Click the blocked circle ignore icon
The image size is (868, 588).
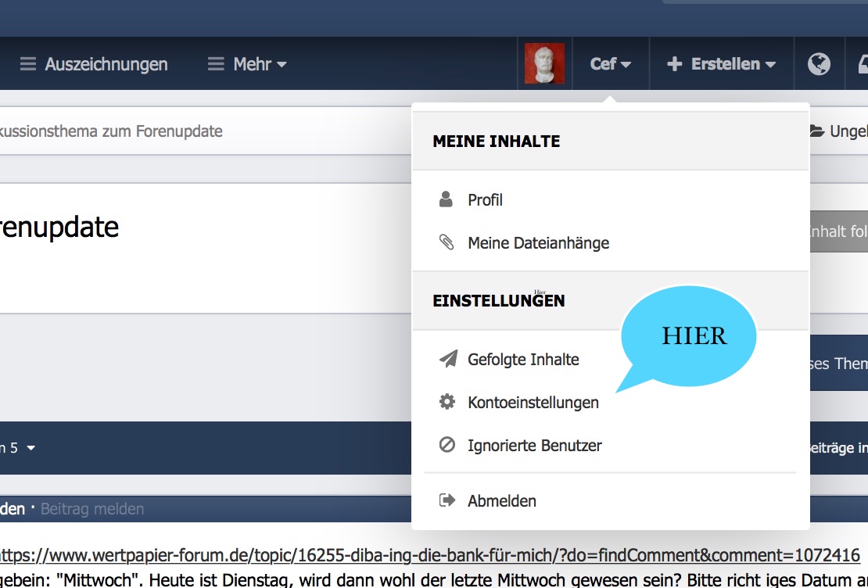coord(447,445)
